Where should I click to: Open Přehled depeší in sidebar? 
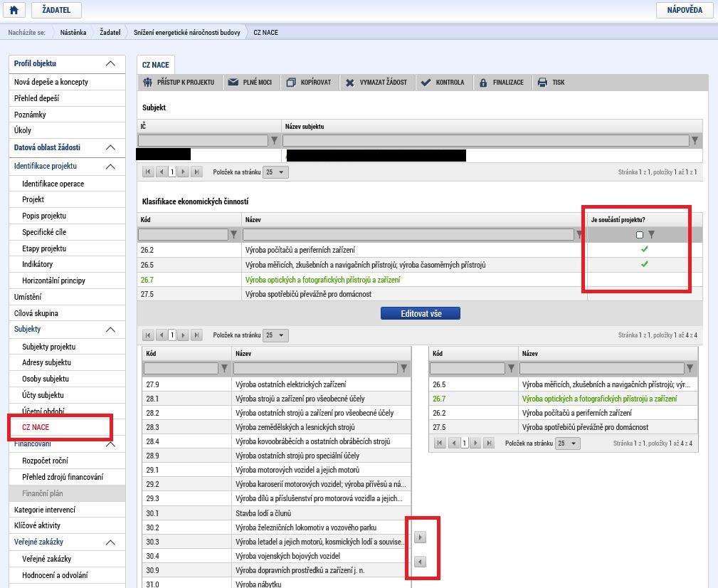click(36, 98)
